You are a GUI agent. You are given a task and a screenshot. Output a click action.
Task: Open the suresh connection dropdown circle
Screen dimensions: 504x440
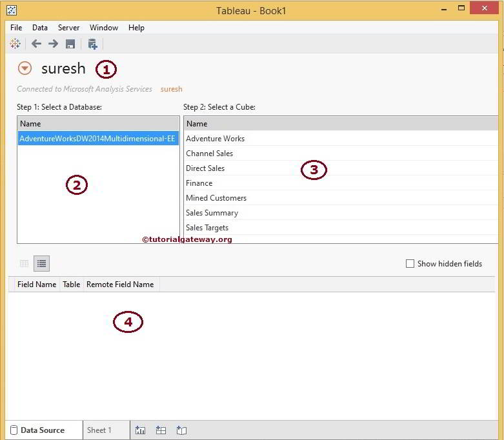(25, 68)
